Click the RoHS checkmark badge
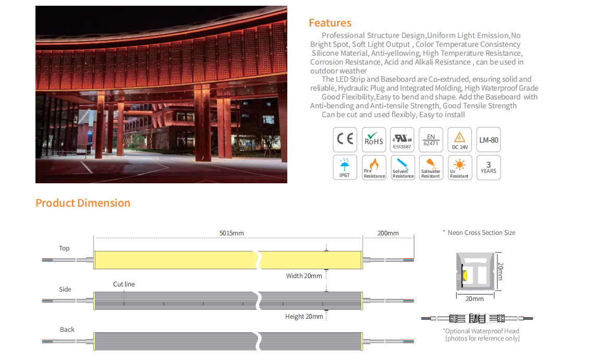597x364 pixels. tap(374, 140)
